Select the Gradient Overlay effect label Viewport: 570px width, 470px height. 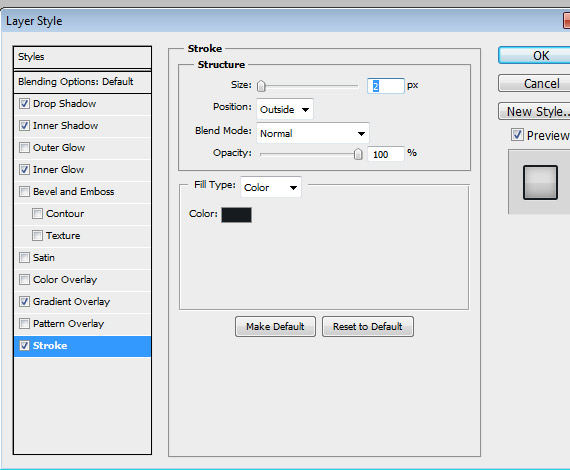71,302
